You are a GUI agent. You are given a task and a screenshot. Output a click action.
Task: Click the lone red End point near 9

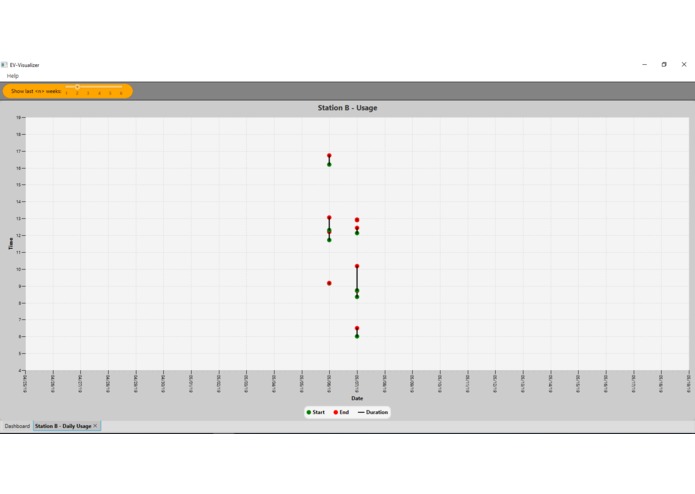(x=329, y=283)
